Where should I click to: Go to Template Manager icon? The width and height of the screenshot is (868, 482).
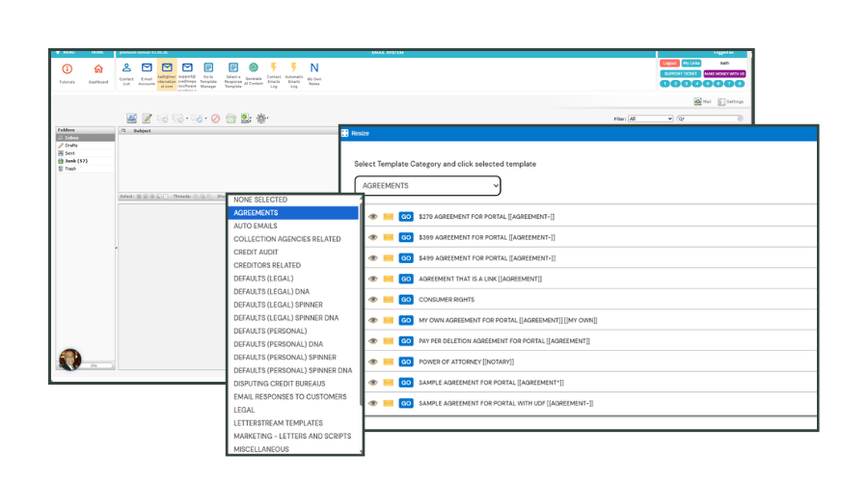(x=208, y=67)
